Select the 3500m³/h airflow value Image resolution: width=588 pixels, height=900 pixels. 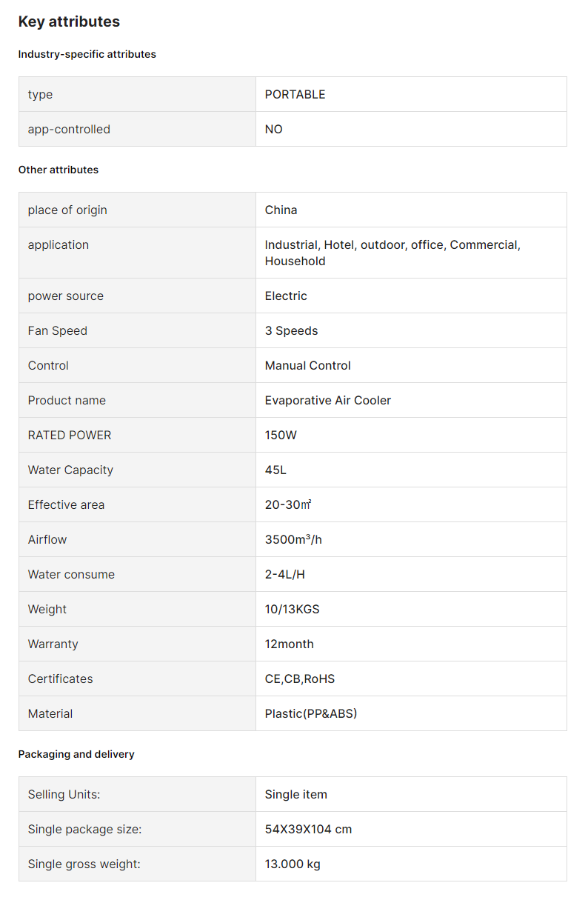click(x=293, y=539)
